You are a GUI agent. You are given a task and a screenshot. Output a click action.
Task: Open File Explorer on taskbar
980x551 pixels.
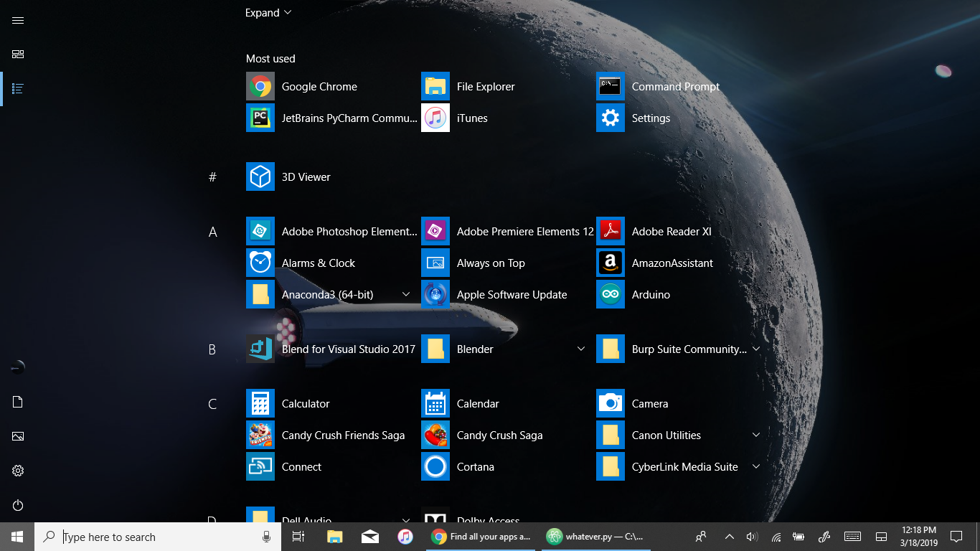pyautogui.click(x=334, y=537)
